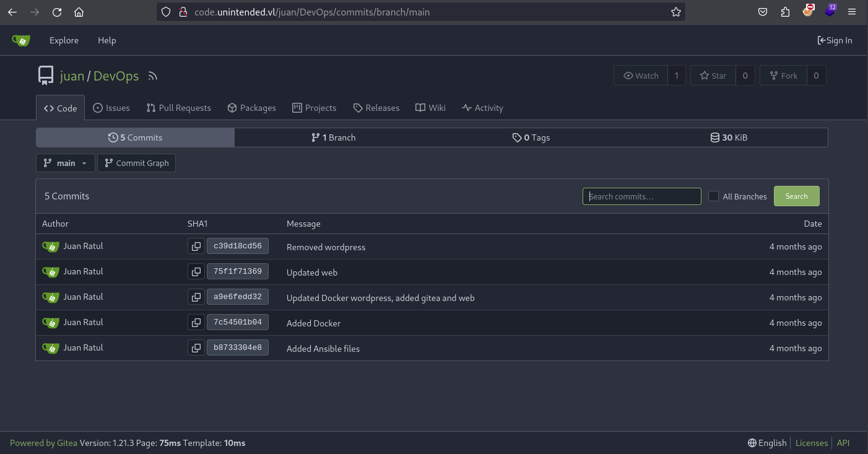
Task: Open the Help menu item
Action: coord(106,40)
